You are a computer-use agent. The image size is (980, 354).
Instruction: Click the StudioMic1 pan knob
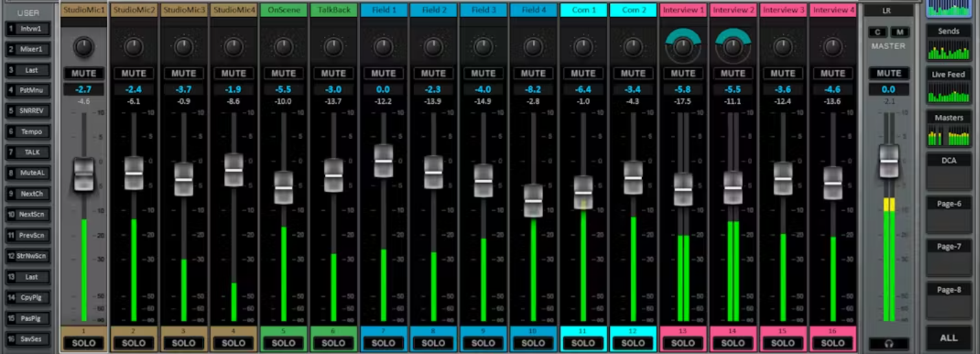[83, 47]
